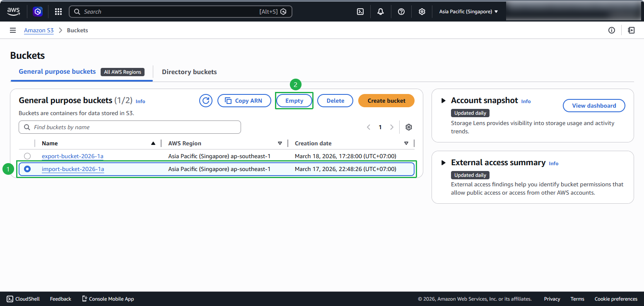Sort by the Creation date column

(x=313, y=143)
